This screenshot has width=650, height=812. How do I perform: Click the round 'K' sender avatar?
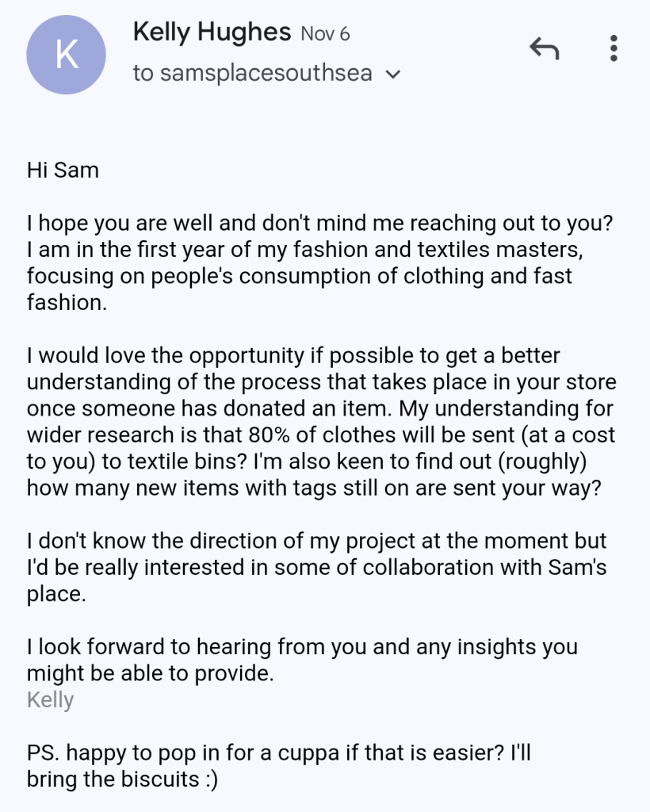click(x=66, y=55)
